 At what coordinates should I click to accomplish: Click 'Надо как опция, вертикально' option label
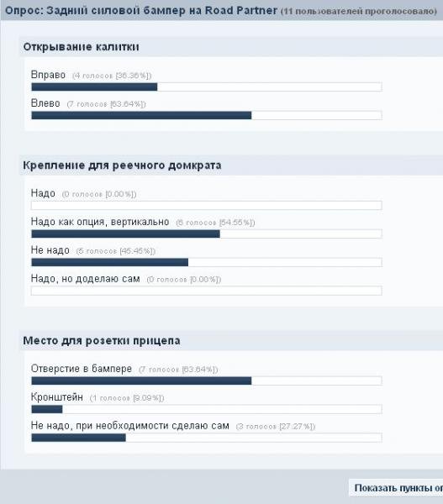click(x=100, y=222)
